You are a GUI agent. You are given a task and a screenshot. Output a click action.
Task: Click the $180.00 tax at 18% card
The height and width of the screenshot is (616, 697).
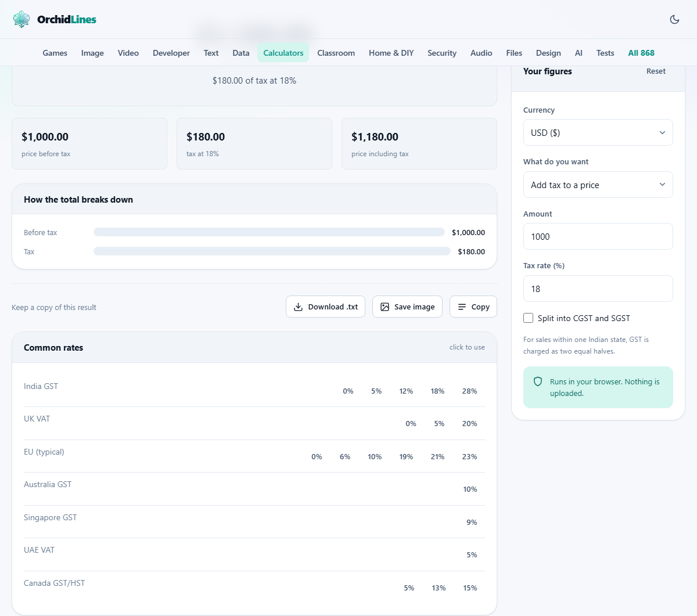254,144
